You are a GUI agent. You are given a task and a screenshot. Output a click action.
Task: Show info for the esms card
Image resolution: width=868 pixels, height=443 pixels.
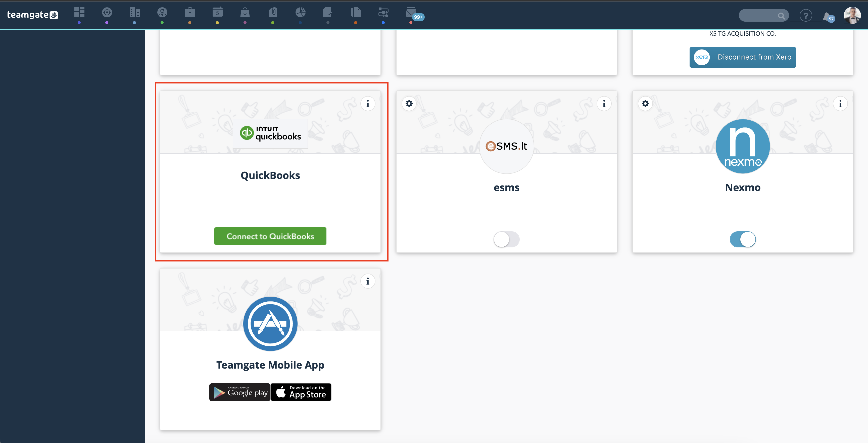604,104
